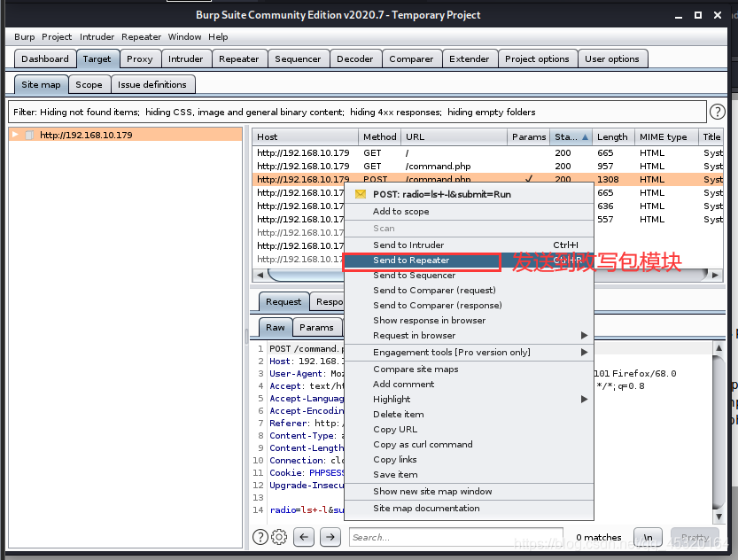The image size is (738, 560).
Task: Click the table horizontal scrollbar left arrow
Action: point(260,275)
